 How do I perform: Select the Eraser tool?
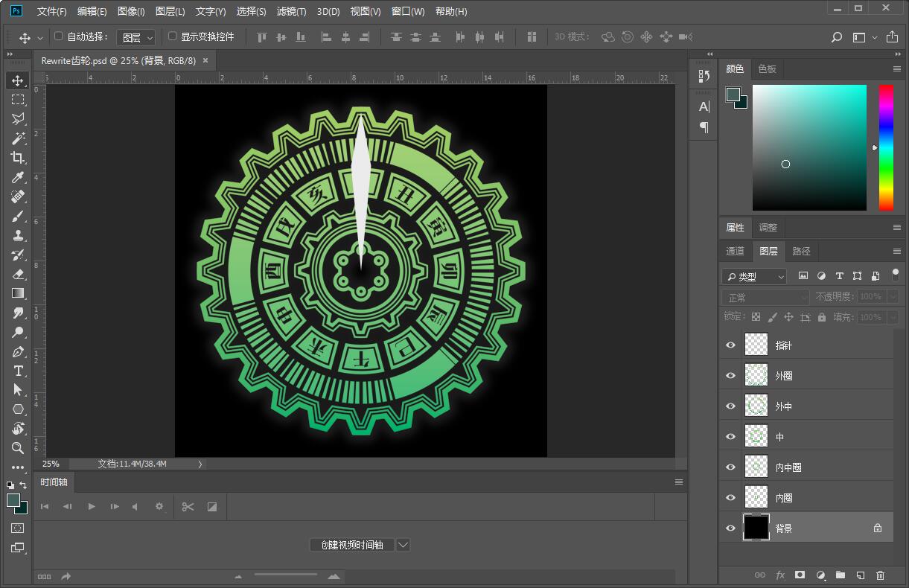pyautogui.click(x=18, y=274)
